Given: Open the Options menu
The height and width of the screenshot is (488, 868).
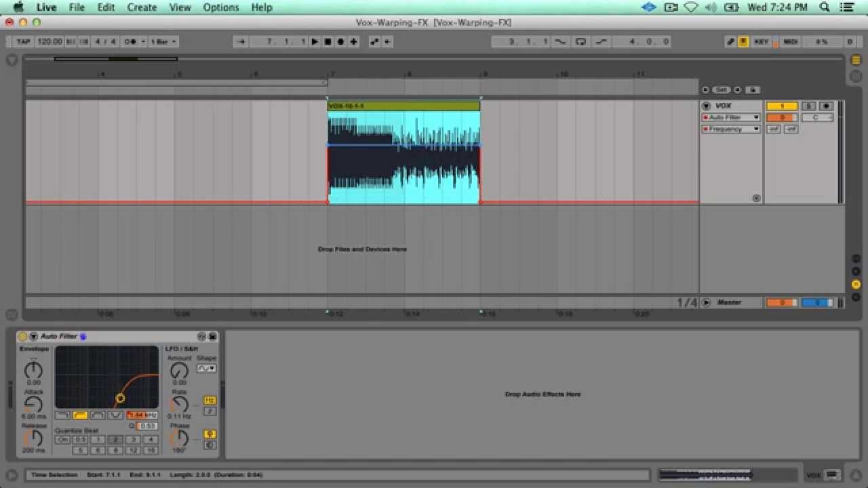Looking at the screenshot, I should point(220,7).
